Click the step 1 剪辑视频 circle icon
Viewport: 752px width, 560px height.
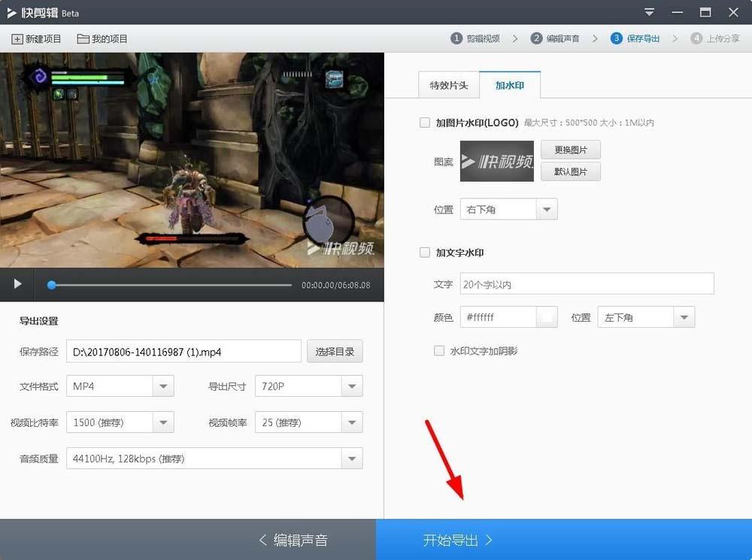click(x=458, y=38)
